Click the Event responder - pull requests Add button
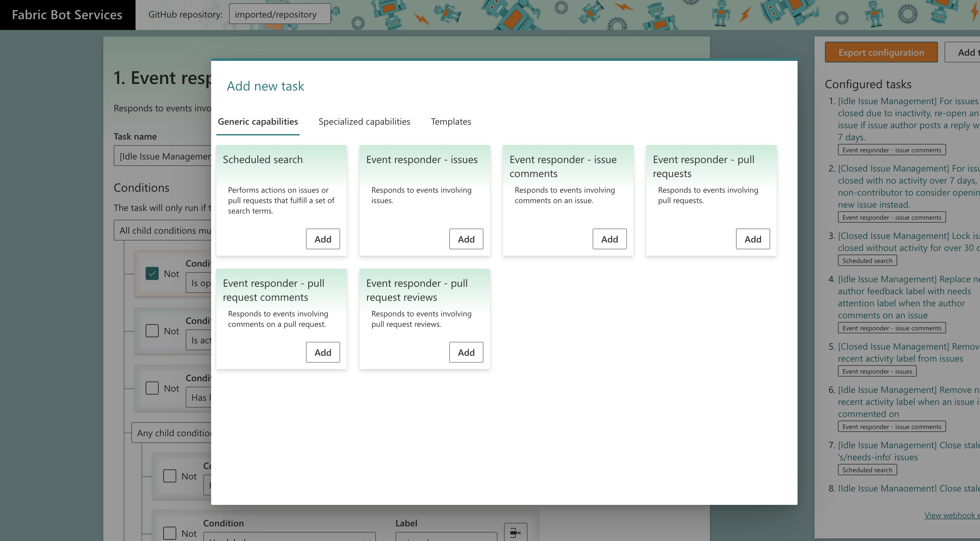The height and width of the screenshot is (541, 980). pyautogui.click(x=752, y=239)
